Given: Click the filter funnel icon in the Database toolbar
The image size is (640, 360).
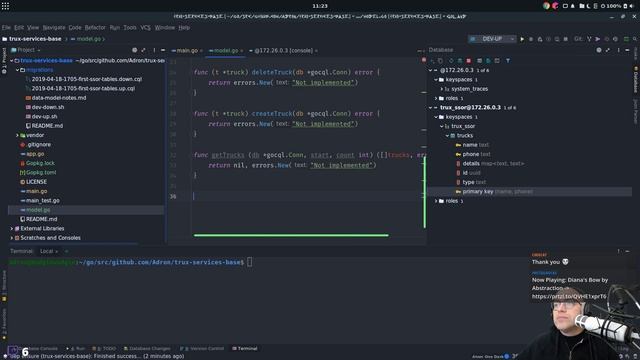Looking at the screenshot, I should pos(508,61).
